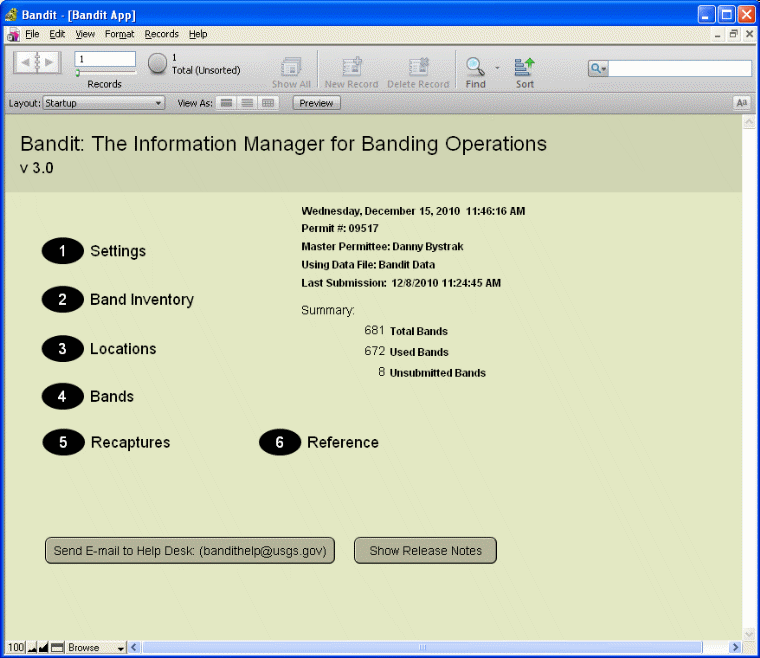Open the Recaptures label link
The width and height of the screenshot is (760, 658).
(130, 442)
